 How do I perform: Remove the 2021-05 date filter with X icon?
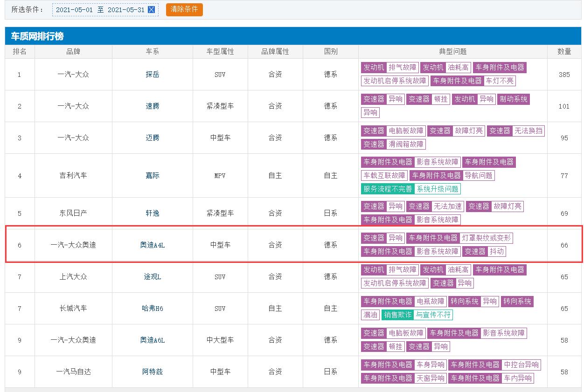(151, 10)
